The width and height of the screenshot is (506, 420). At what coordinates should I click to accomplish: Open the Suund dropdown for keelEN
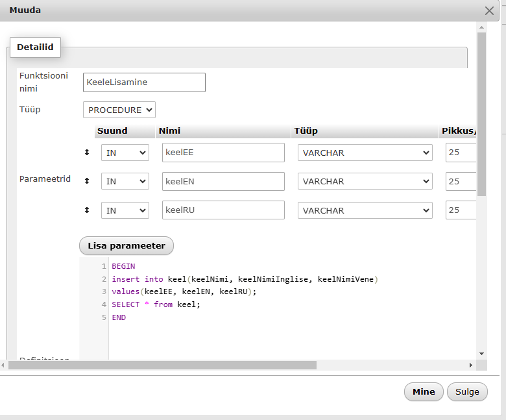(x=125, y=181)
